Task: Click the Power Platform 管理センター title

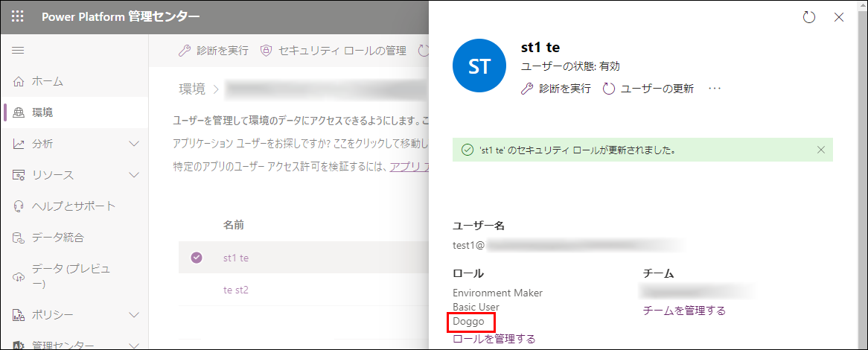Action: (121, 16)
